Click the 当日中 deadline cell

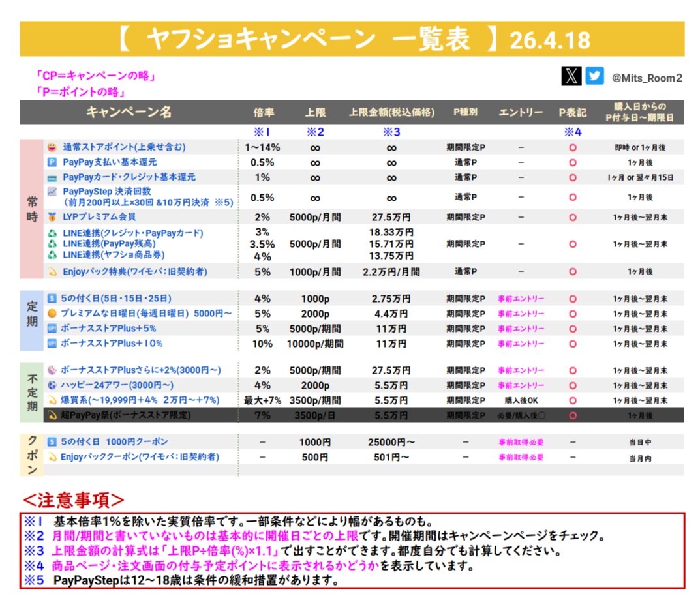tap(640, 442)
